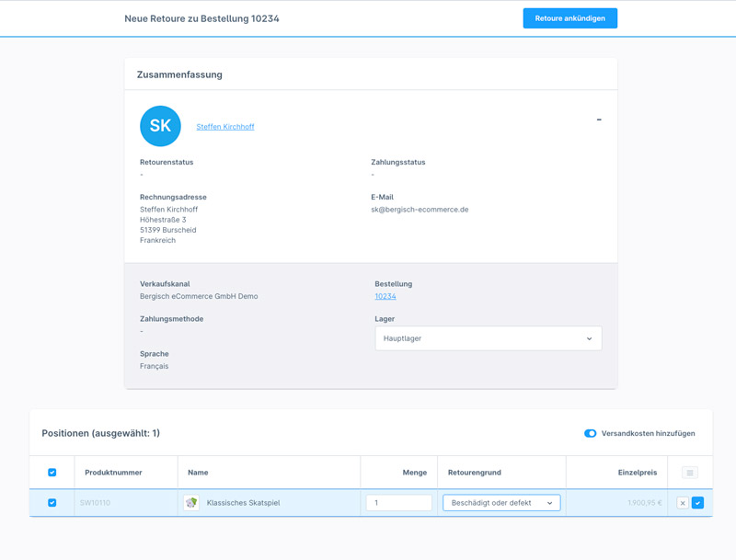Click the Einzelpreis column header
Viewport: 736px width, 560px height.
click(x=637, y=473)
